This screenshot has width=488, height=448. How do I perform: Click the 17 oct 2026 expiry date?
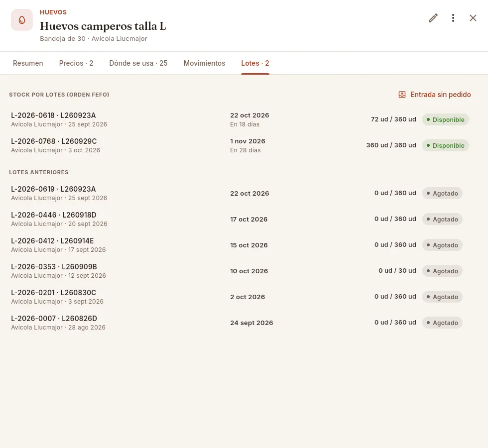(248, 219)
